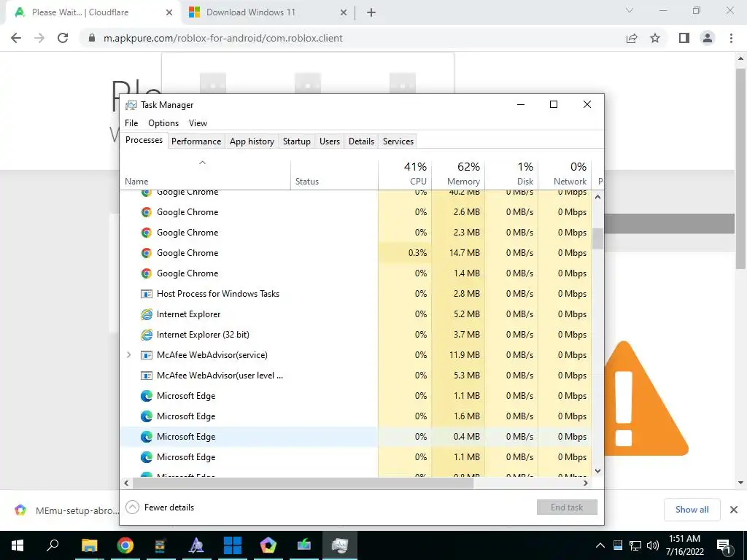
Task: Reload the apkpure page
Action: pyautogui.click(x=63, y=38)
